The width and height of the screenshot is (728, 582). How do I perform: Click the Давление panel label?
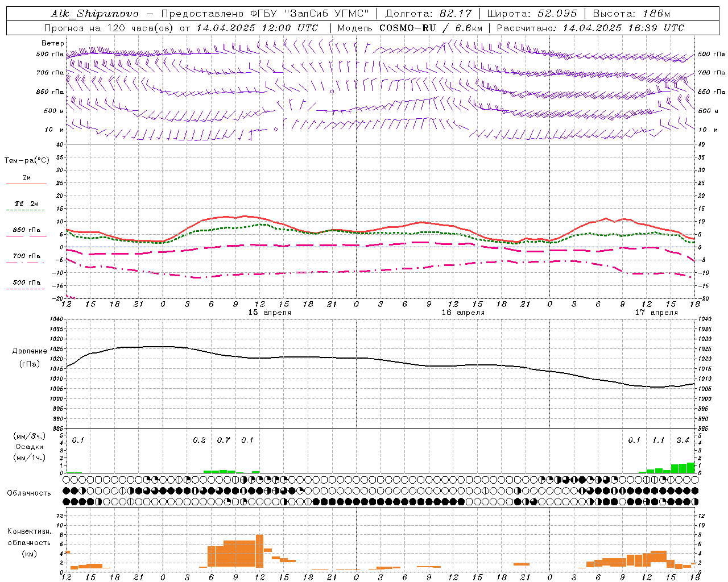coord(30,351)
